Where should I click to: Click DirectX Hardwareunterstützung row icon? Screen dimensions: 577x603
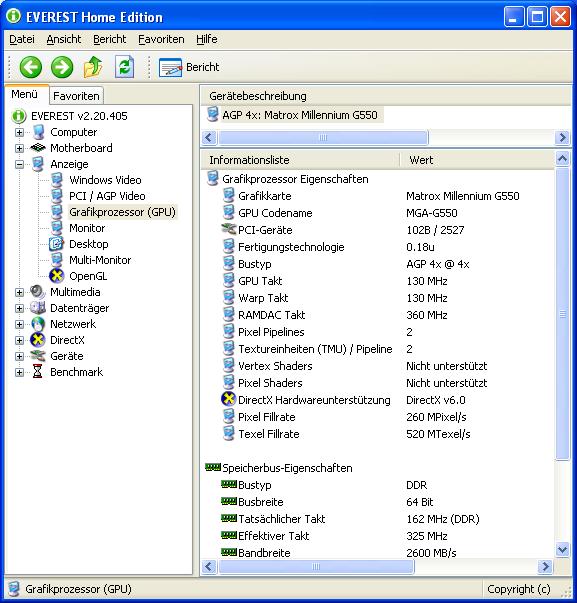pyautogui.click(x=228, y=399)
